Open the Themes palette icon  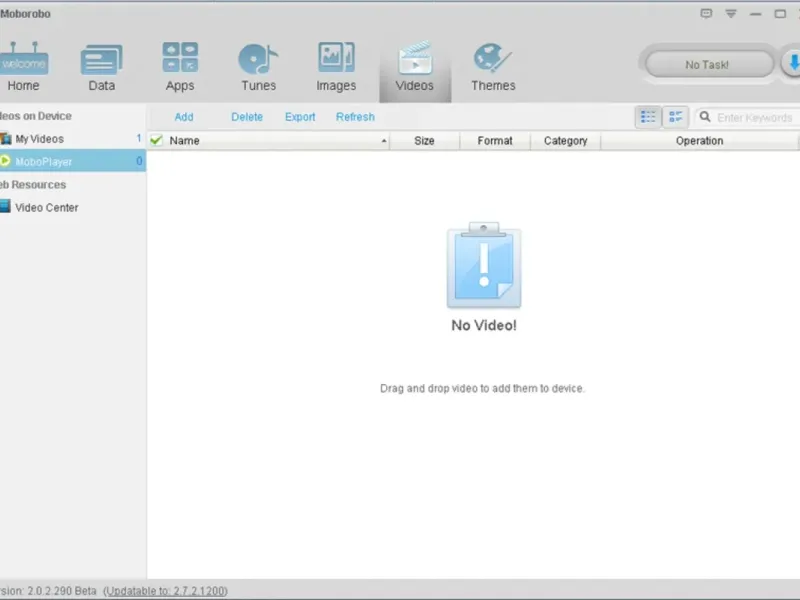[x=492, y=58]
